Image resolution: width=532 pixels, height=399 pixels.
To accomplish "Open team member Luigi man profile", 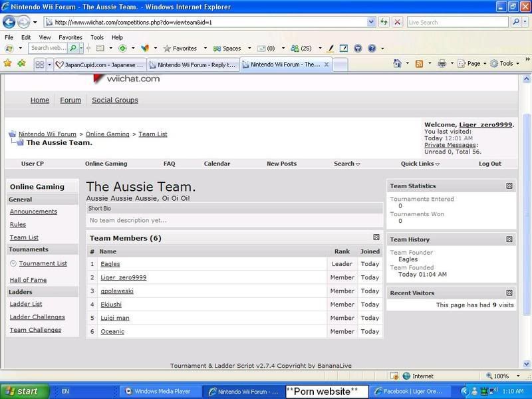I will click(114, 318).
